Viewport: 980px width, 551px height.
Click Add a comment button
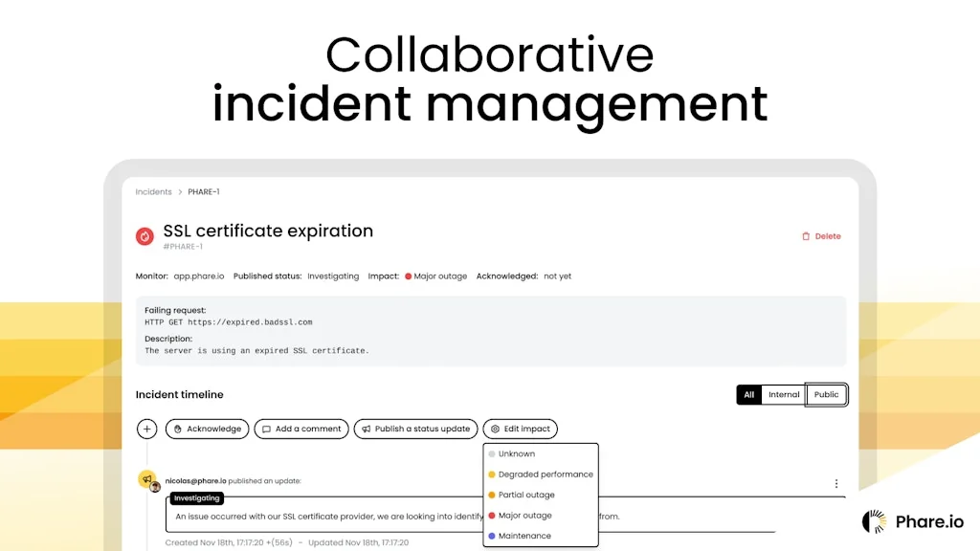[x=301, y=430]
